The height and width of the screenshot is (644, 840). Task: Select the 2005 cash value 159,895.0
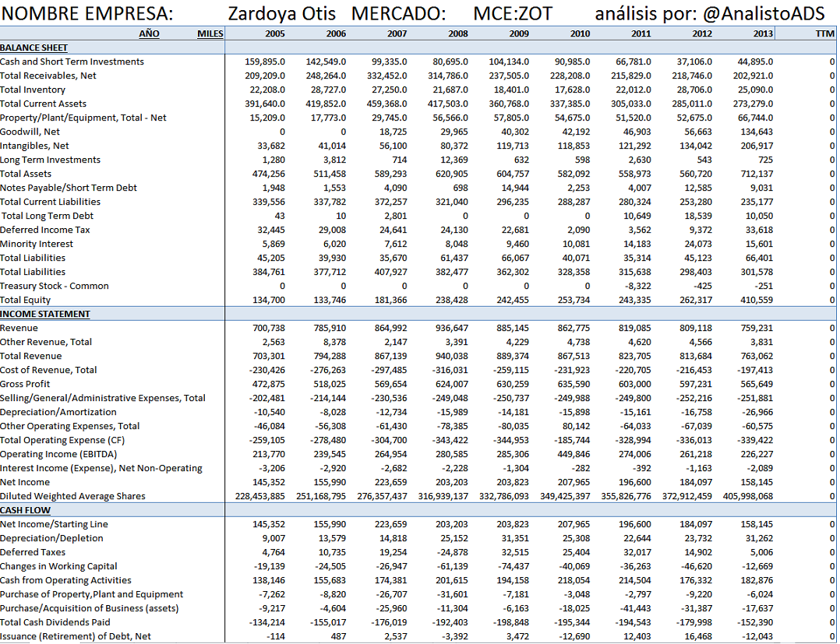265,62
